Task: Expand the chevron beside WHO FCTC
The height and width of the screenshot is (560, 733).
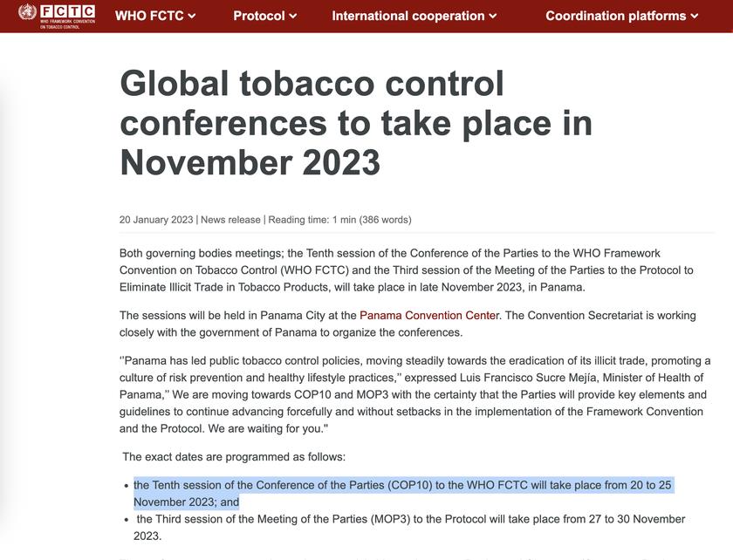Action: tap(192, 17)
